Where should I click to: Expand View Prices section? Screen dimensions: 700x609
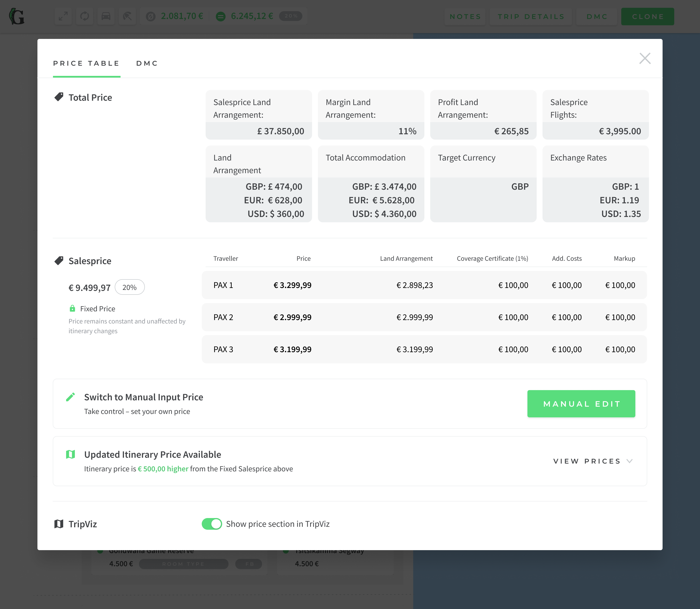pyautogui.click(x=593, y=461)
